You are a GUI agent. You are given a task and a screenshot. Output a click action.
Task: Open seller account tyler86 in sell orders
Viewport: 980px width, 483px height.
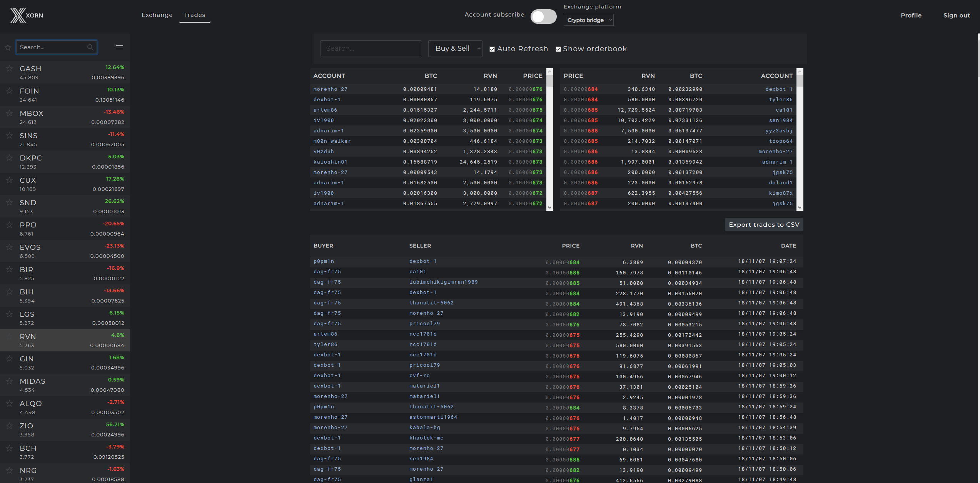[x=781, y=99]
